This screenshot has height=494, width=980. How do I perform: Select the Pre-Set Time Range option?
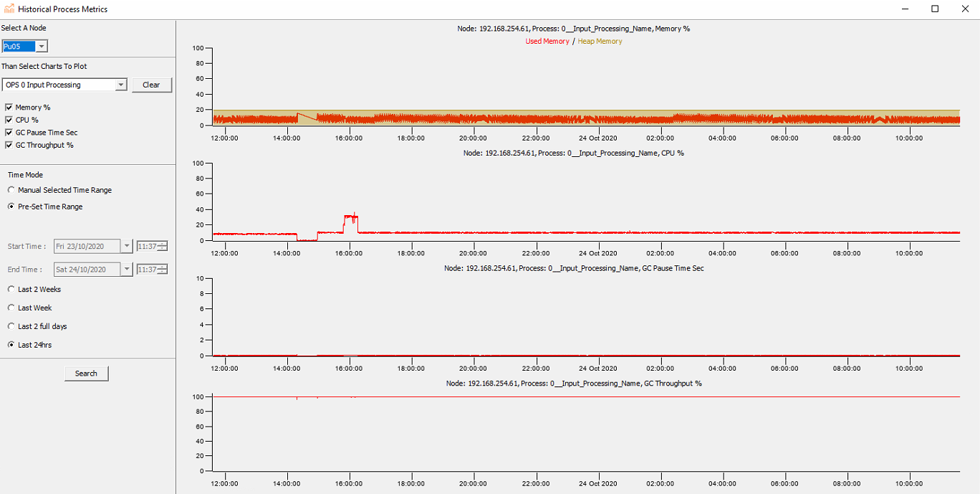11,206
